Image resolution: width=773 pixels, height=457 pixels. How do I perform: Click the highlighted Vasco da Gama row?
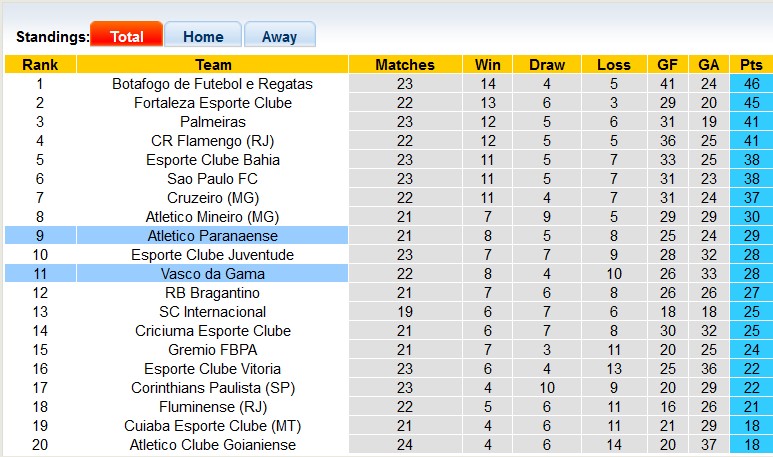(x=213, y=274)
